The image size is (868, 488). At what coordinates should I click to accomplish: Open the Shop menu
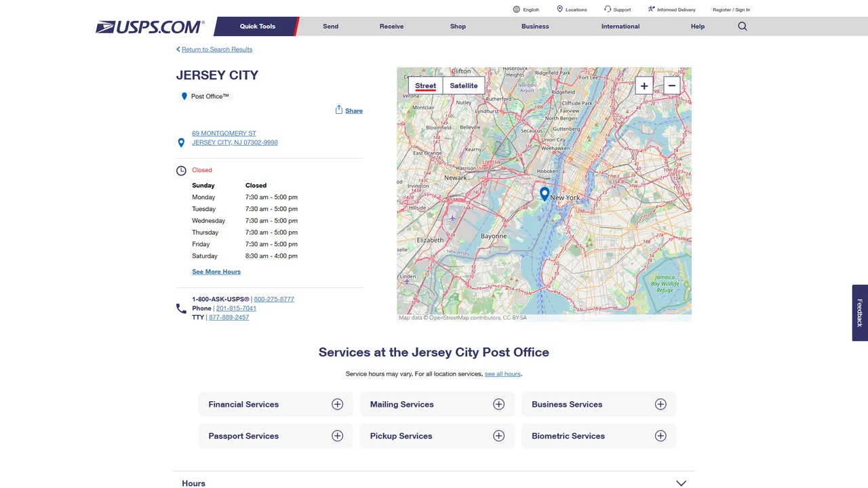458,26
